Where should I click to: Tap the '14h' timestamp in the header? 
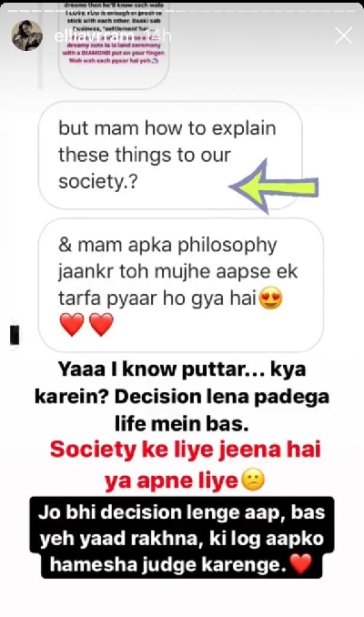coord(160,36)
